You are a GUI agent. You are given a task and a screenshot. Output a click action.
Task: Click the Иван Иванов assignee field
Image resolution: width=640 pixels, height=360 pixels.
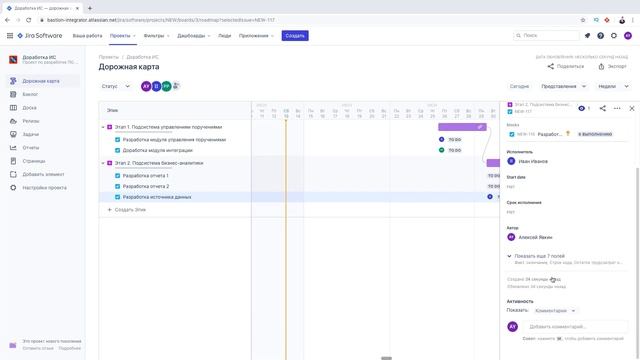click(x=527, y=162)
